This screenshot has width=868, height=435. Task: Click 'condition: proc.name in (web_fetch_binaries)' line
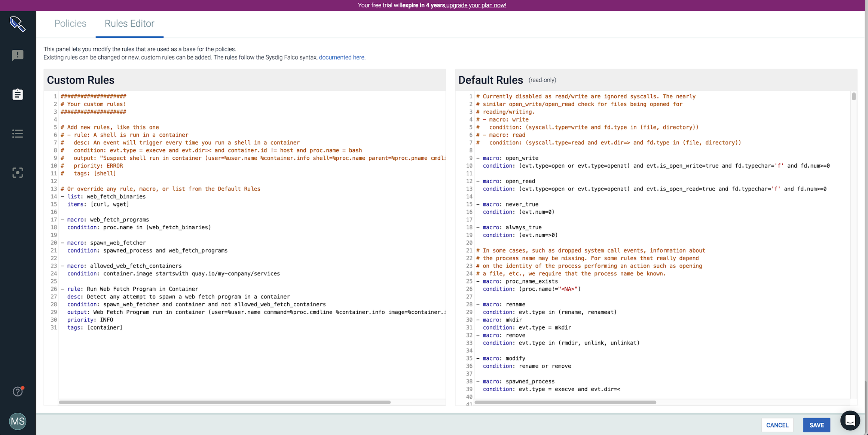pyautogui.click(x=139, y=227)
